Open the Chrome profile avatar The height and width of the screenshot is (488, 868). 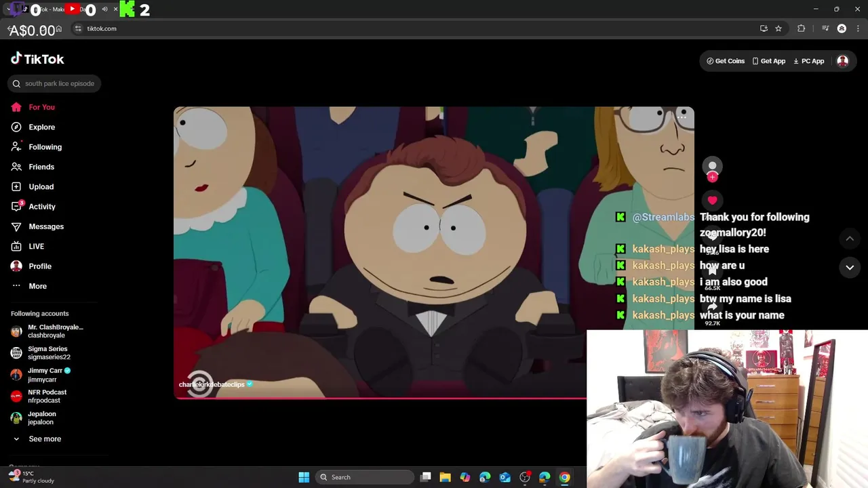point(842,28)
